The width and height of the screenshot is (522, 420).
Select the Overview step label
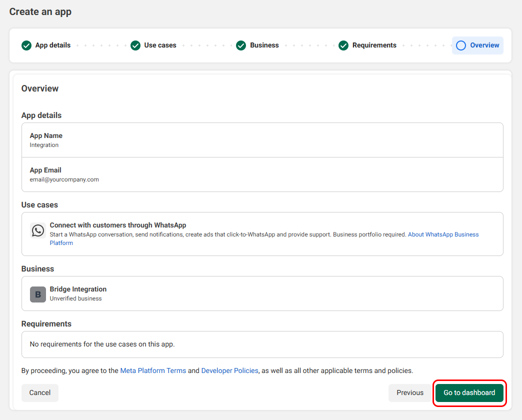[484, 45]
